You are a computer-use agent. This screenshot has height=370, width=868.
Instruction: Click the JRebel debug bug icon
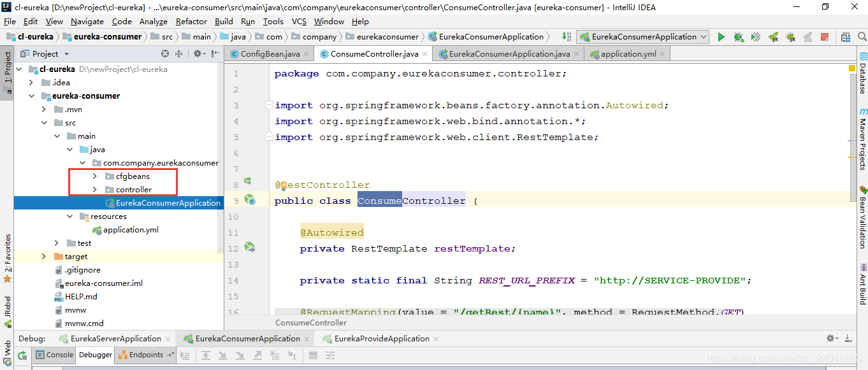(790, 37)
